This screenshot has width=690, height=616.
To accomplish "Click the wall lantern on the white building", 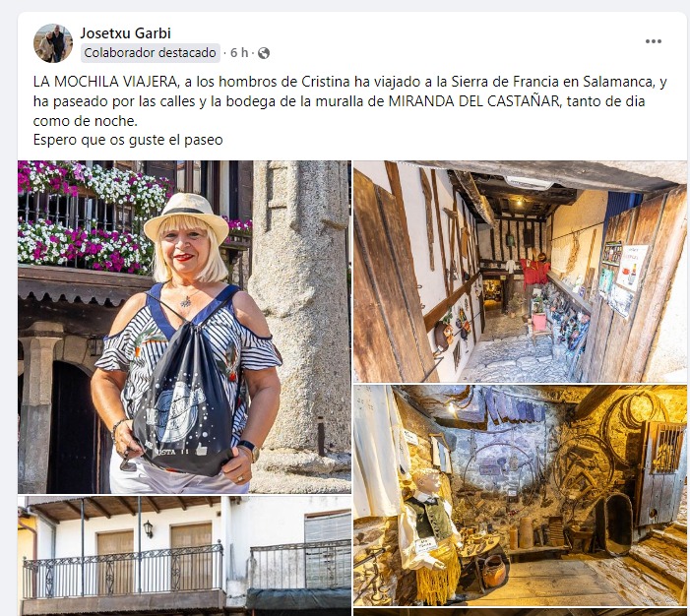I will (149, 528).
